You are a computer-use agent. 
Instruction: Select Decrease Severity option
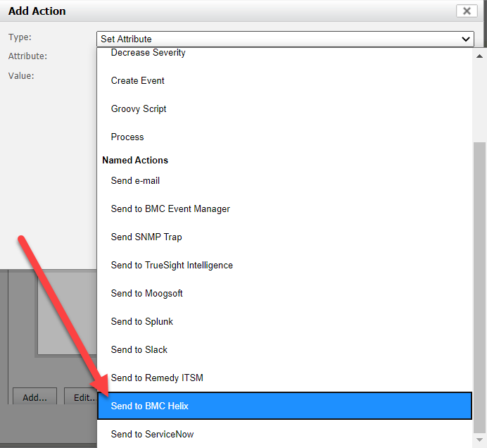(x=284, y=53)
